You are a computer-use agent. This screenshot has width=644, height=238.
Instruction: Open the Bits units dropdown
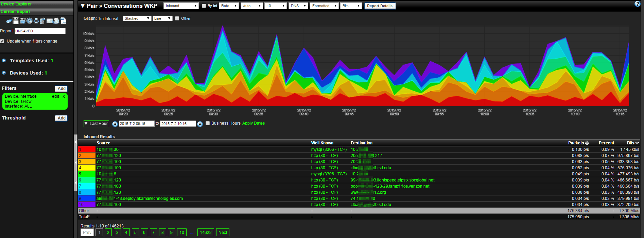pyautogui.click(x=351, y=6)
